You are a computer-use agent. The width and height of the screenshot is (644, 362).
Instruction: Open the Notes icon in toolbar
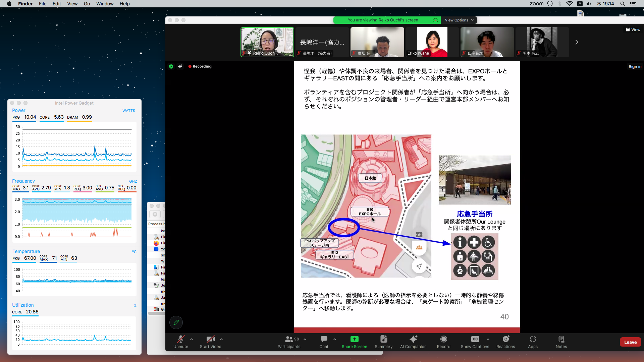pos(561,339)
